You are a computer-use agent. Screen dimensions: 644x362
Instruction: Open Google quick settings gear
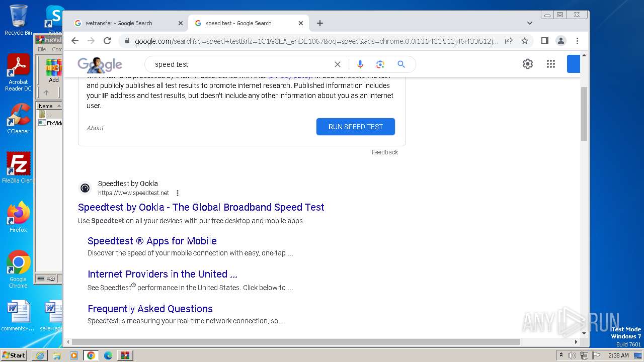point(527,64)
